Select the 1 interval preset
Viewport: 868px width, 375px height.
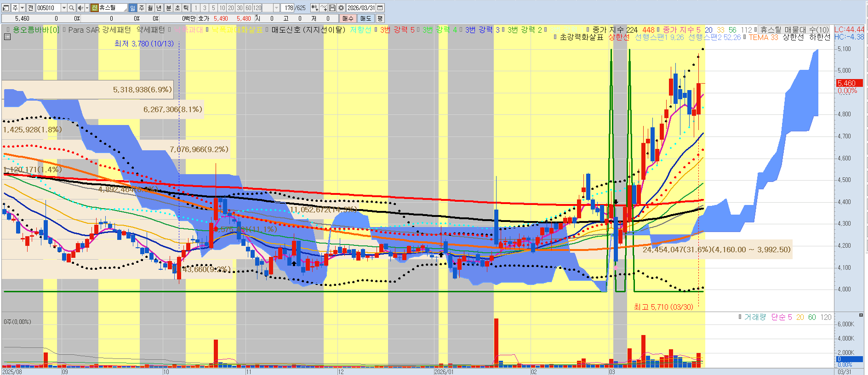(x=196, y=8)
